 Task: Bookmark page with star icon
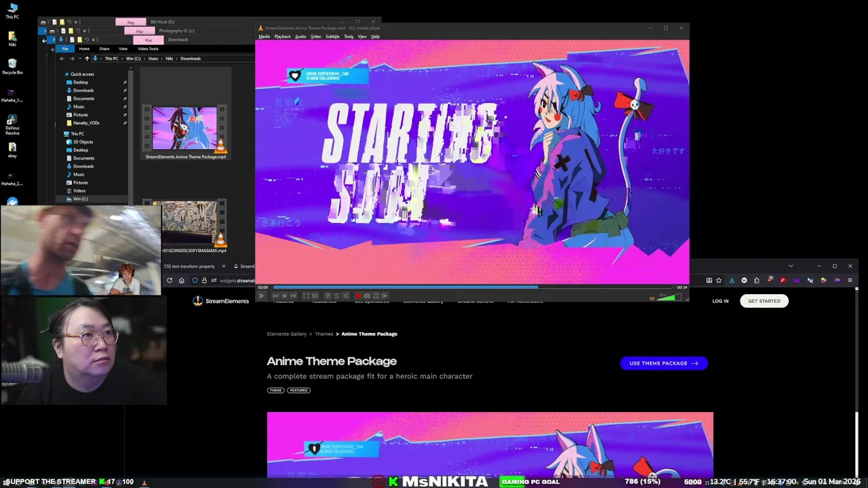pyautogui.click(x=719, y=281)
